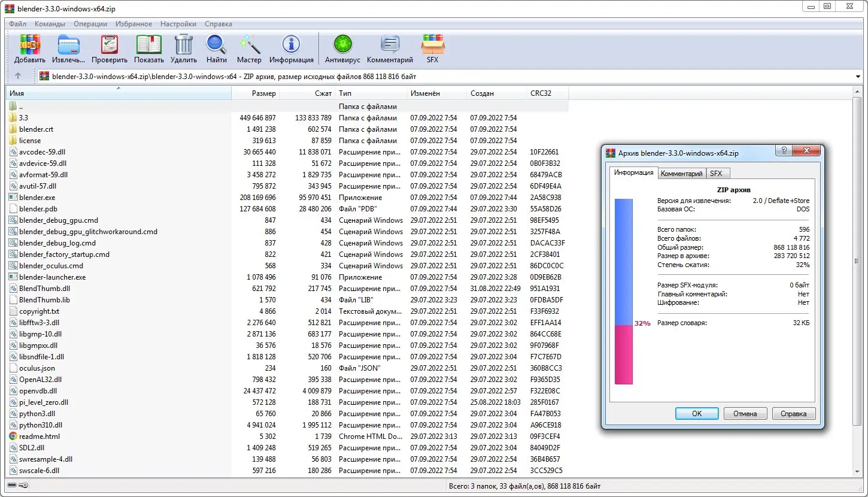Open the Найти (Find) search tool
Screen dimensions: 868x497
click(x=216, y=45)
